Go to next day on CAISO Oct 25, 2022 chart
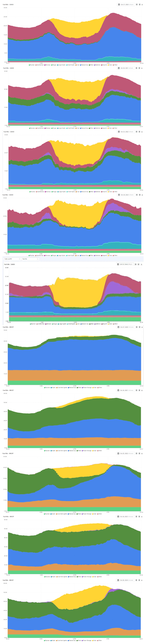Screen dimensions: 146x644 pyautogui.click(x=139, y=132)
